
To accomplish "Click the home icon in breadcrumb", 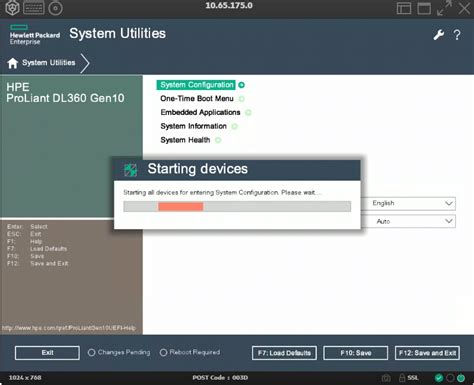I will [x=13, y=63].
